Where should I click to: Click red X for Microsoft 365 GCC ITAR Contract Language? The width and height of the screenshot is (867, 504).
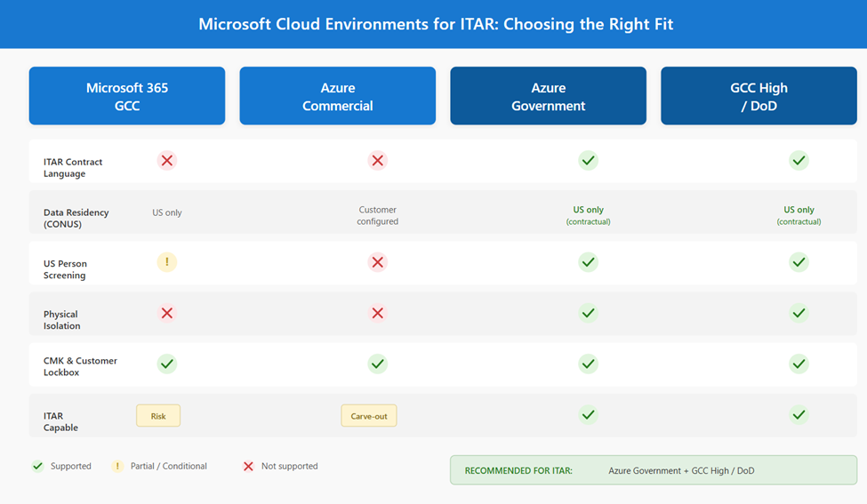167,161
